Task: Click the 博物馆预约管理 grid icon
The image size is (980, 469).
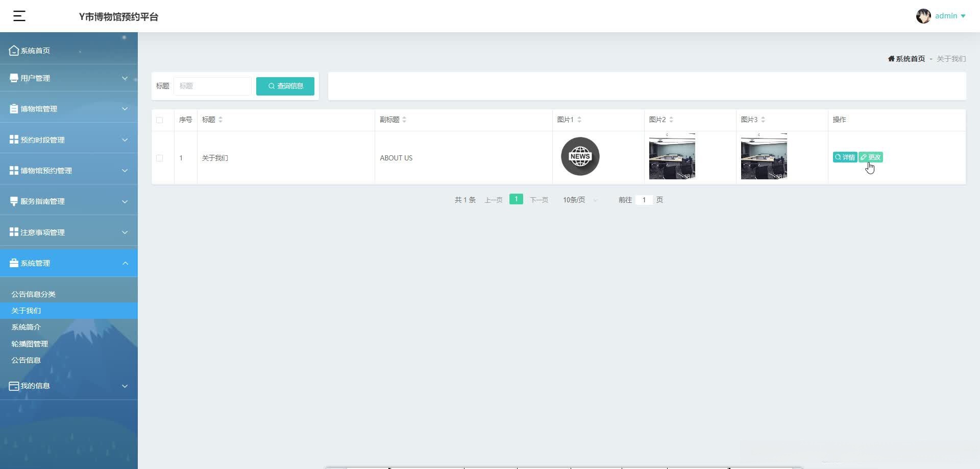Action: tap(14, 170)
